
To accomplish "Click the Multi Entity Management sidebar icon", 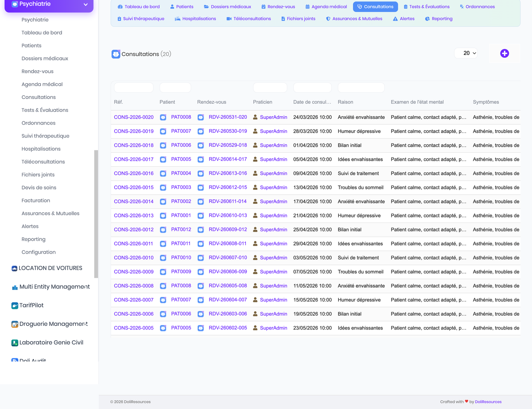I will tap(15, 287).
